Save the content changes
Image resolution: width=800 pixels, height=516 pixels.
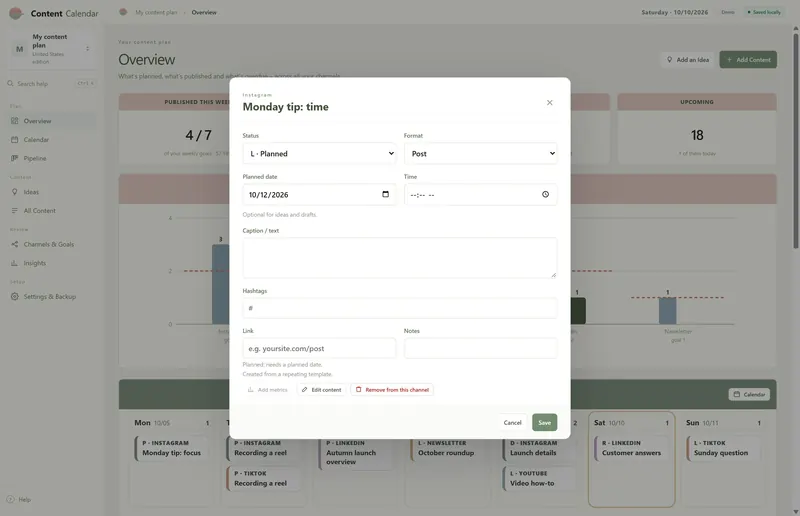(x=544, y=423)
